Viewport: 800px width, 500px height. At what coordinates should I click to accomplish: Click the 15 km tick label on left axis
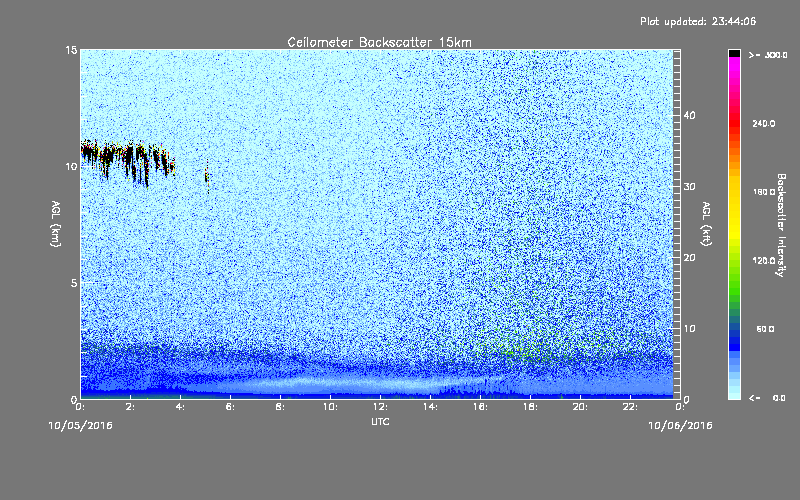(x=71, y=50)
